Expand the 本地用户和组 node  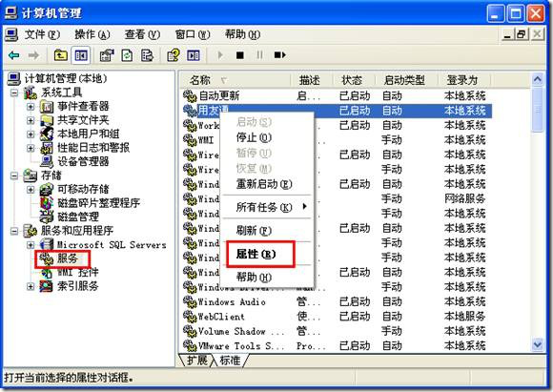point(31,134)
